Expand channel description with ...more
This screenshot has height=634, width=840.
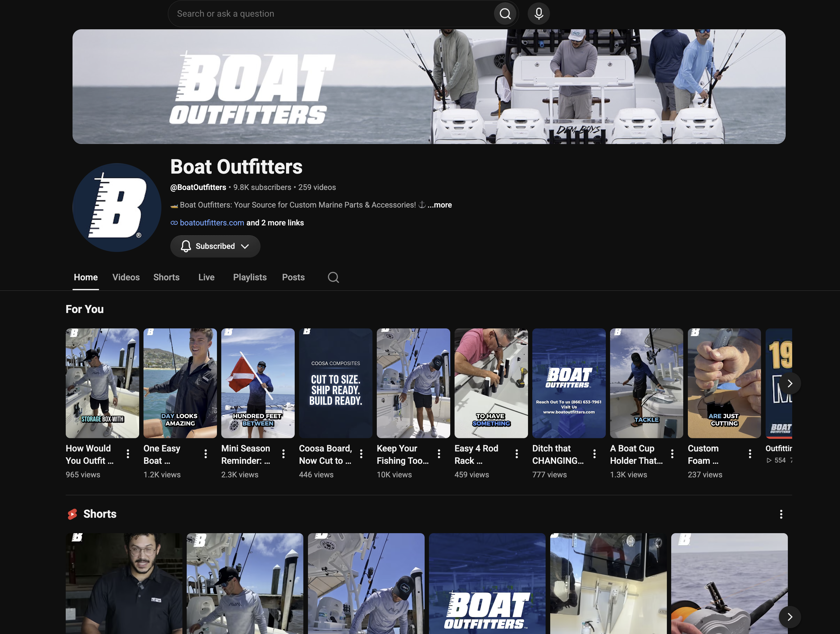pyautogui.click(x=440, y=205)
